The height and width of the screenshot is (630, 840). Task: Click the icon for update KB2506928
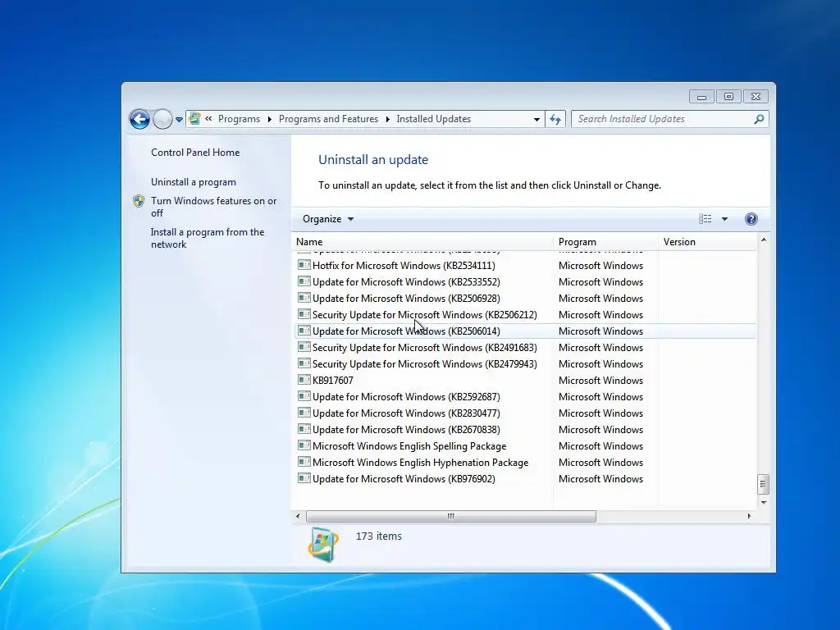pyautogui.click(x=304, y=297)
